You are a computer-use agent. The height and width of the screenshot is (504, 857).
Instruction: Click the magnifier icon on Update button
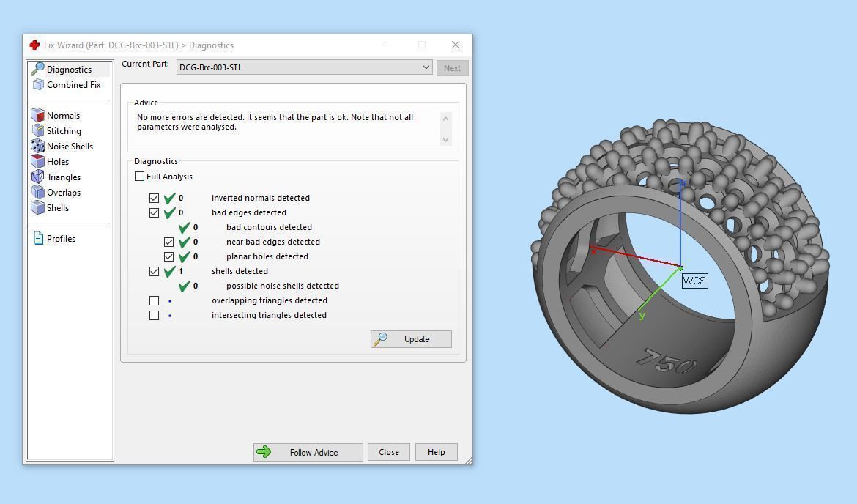380,339
